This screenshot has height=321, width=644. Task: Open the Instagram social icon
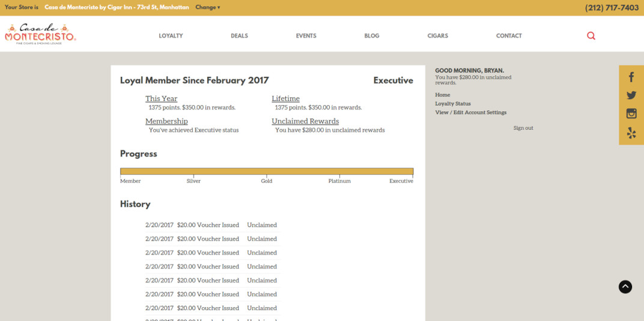click(631, 114)
